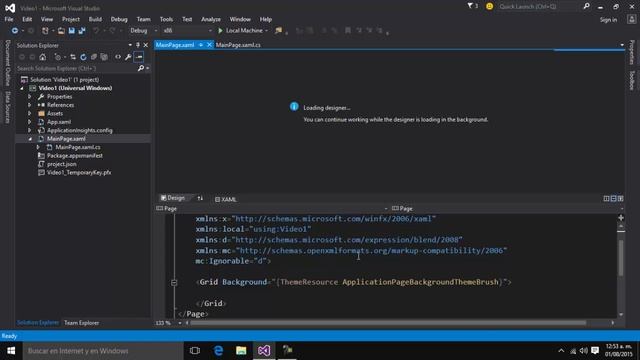Open the Toolbox side tab
Viewport: 640px width, 360px height.
point(631,80)
